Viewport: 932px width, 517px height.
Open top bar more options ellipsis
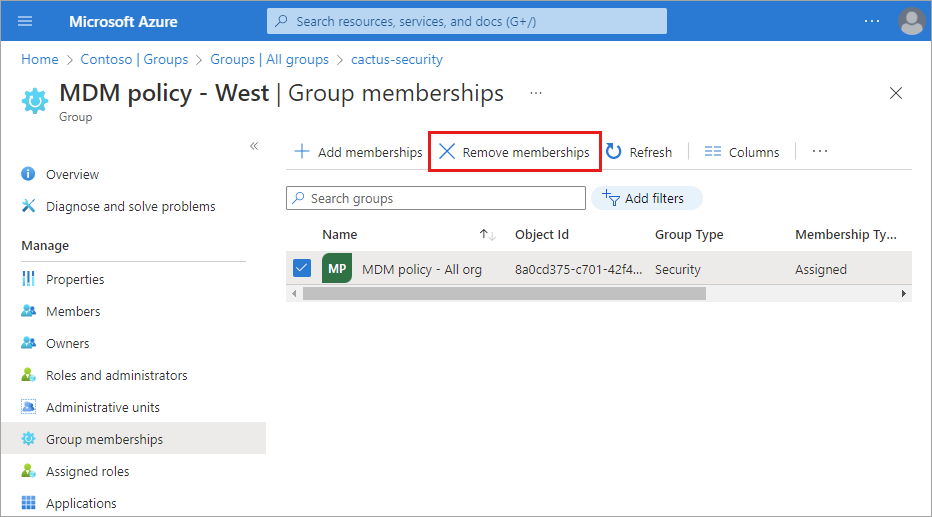point(872,21)
